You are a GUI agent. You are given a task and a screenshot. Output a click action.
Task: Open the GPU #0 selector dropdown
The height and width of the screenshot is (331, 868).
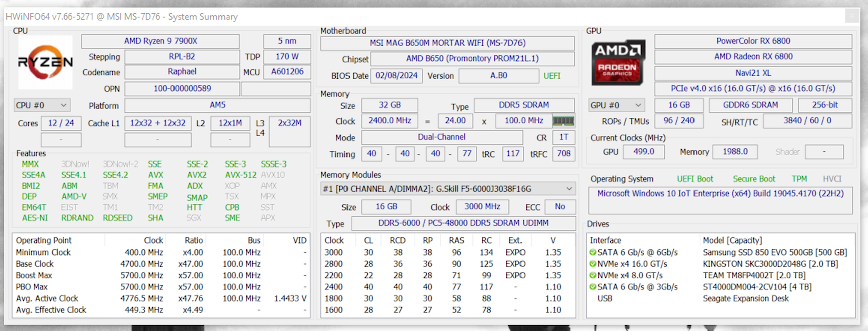click(x=616, y=105)
